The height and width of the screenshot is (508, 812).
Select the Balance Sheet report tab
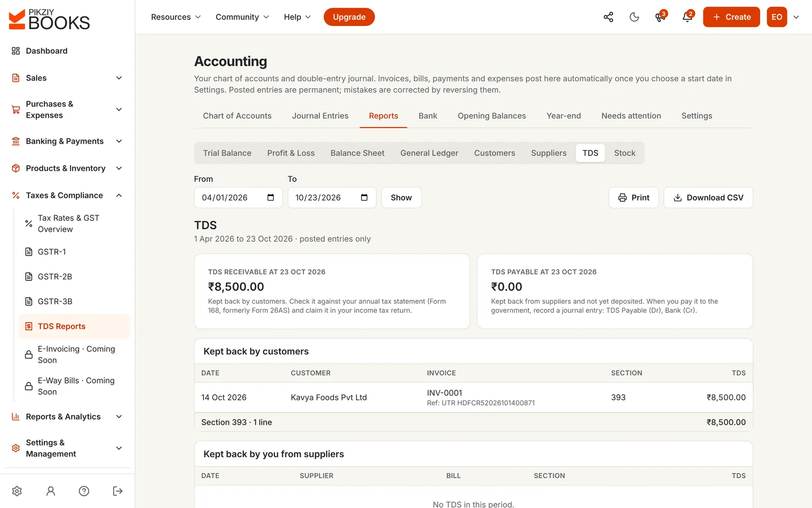(x=357, y=153)
